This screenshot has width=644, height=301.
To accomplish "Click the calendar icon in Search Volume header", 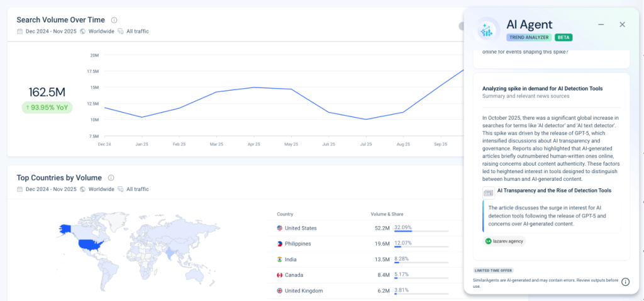I will click(x=20, y=31).
